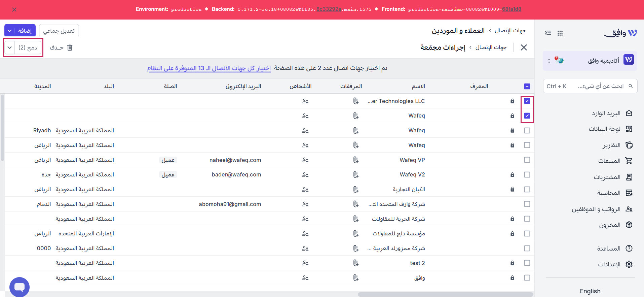
Task: Click the دمج (2) merge button
Action: (x=28, y=47)
